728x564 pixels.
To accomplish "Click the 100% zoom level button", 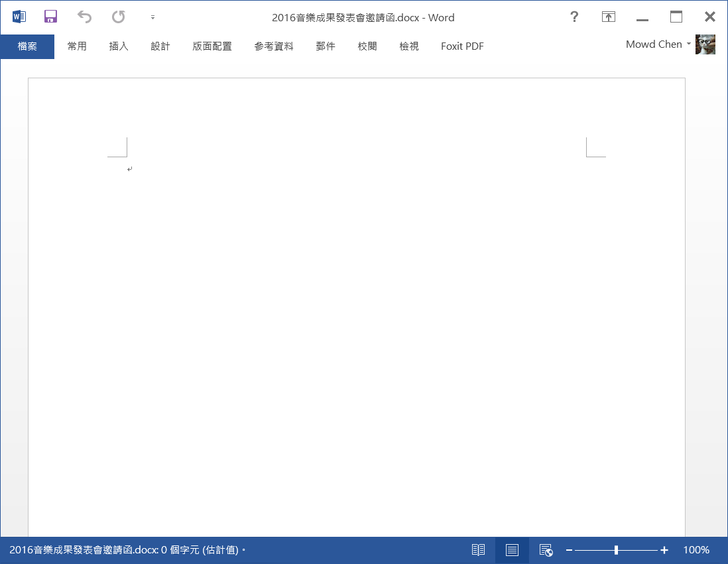I will tap(696, 550).
